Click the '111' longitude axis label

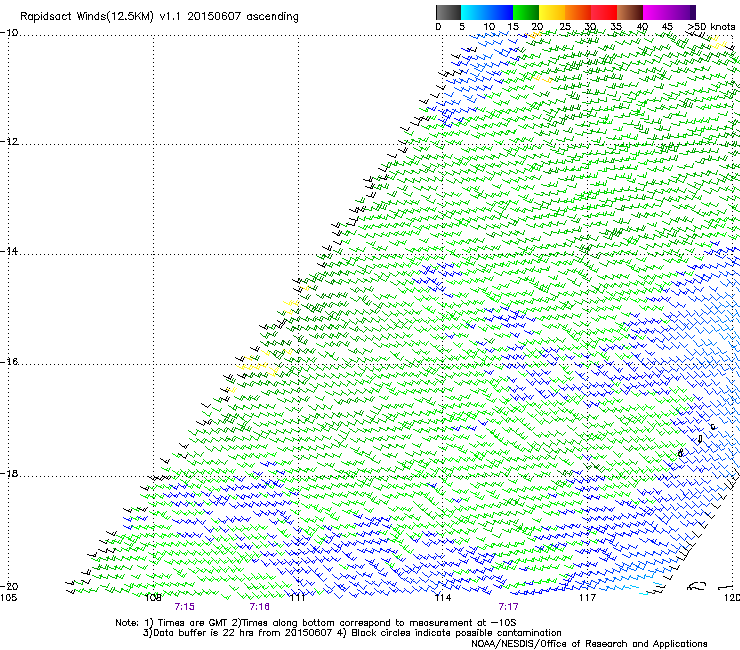click(x=297, y=598)
